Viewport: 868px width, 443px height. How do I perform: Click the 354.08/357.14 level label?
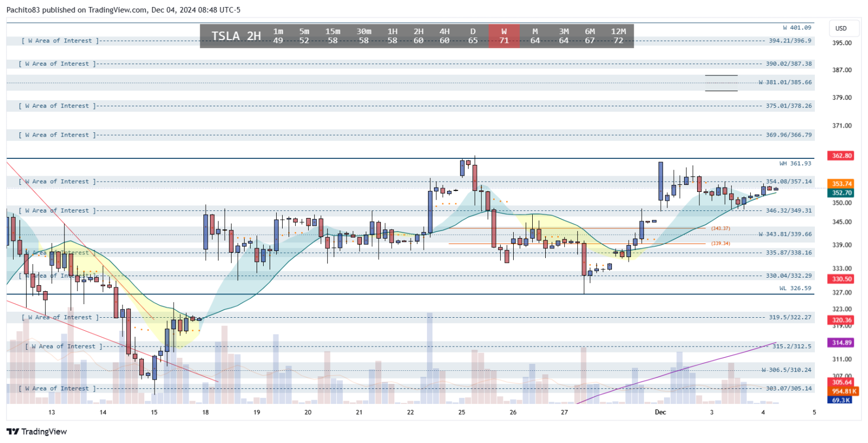point(789,182)
